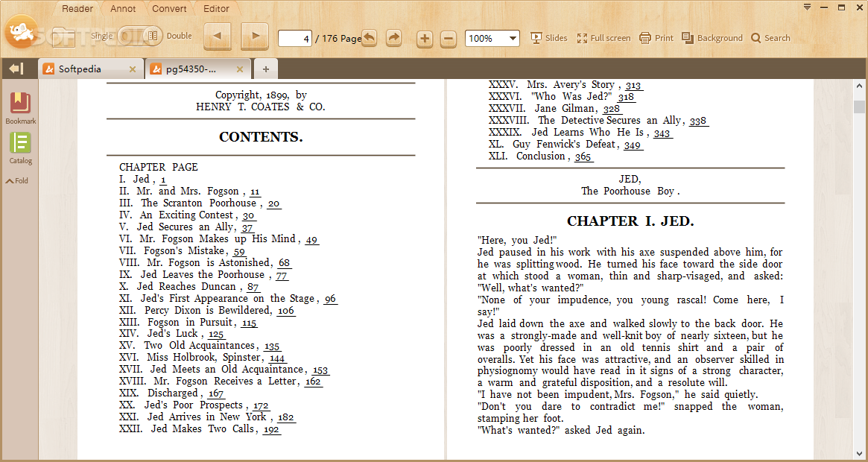Open a file with the folder icon
The width and height of the screenshot is (868, 462).
[63, 38]
